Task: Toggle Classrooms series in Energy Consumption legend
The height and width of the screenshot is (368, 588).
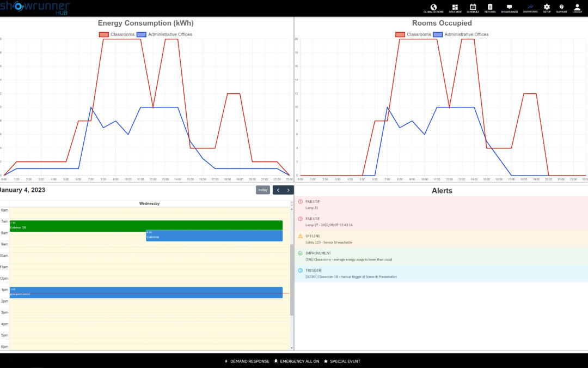Action: pos(117,34)
